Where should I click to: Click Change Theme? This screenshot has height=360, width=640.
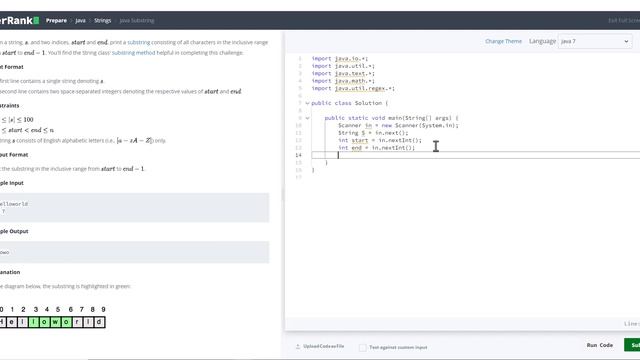(503, 41)
